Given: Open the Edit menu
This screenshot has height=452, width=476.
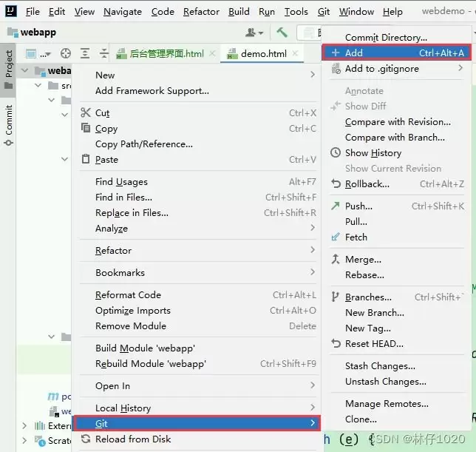Looking at the screenshot, I should click(x=57, y=12).
